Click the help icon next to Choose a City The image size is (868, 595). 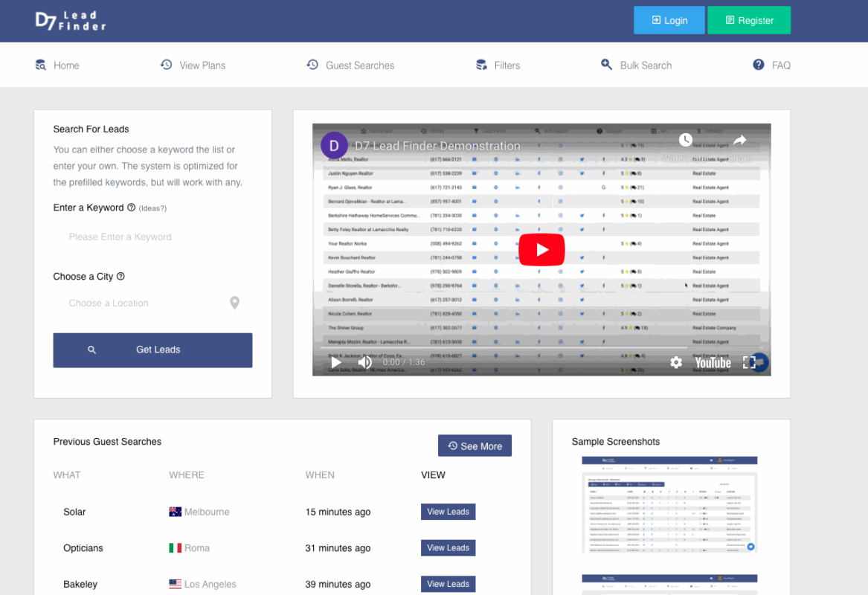coord(121,277)
